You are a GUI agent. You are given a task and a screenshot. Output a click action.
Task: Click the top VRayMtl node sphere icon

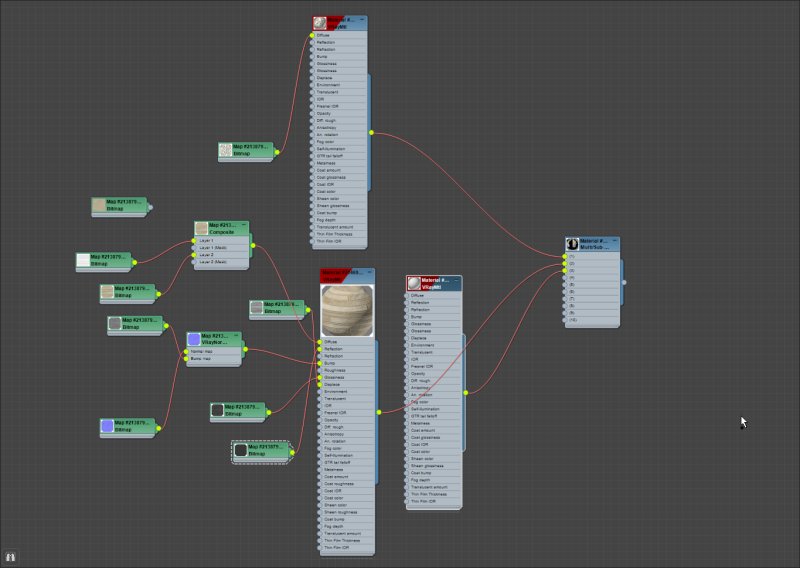tap(320, 23)
